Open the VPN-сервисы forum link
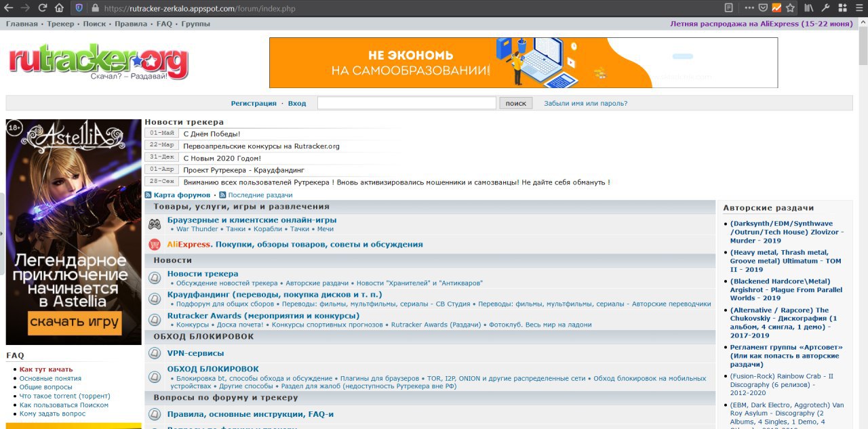The image size is (868, 429). pos(195,353)
